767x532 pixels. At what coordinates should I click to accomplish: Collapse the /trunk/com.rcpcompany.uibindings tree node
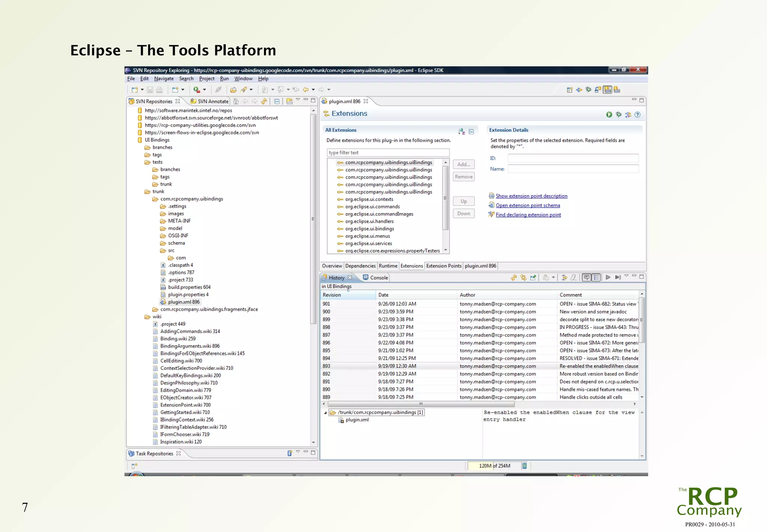point(325,413)
